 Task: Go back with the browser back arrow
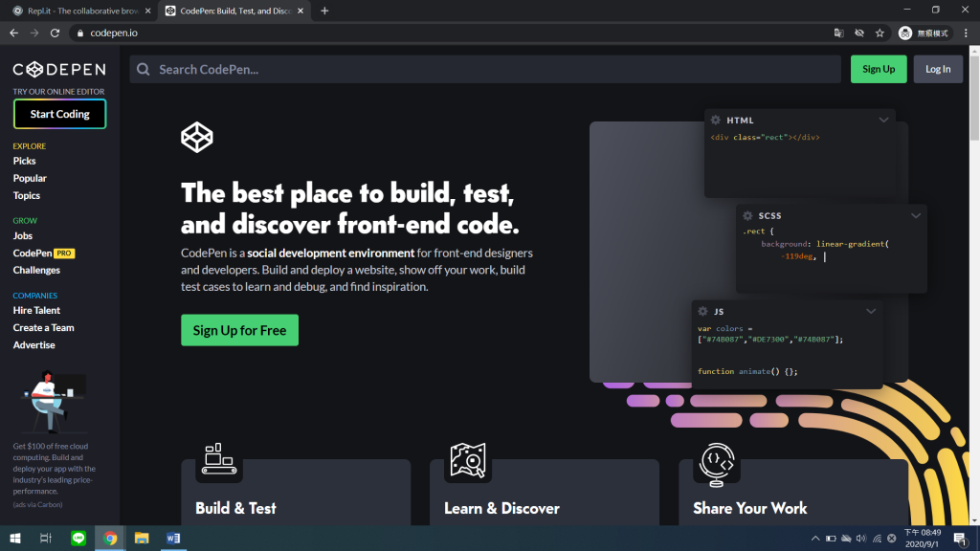[x=13, y=33]
